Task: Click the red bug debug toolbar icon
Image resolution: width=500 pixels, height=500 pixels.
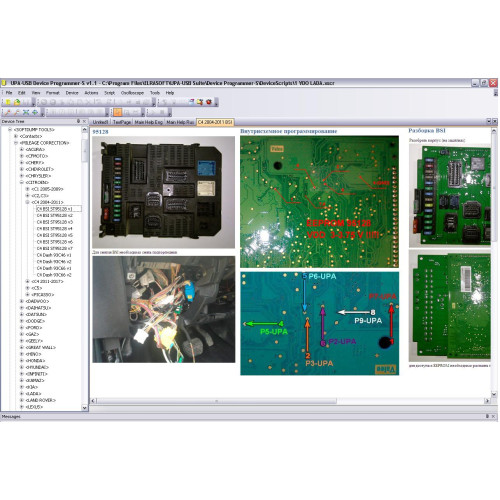Action: coord(209,102)
